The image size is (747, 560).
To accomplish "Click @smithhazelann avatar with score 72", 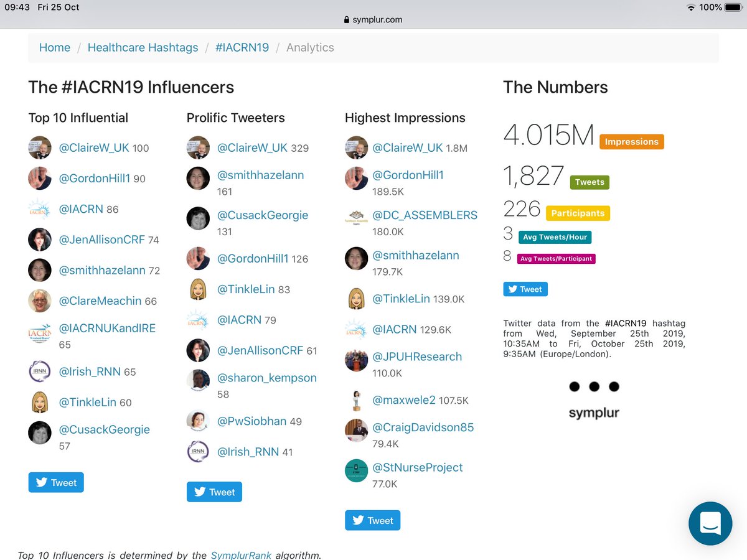I will (x=40, y=269).
